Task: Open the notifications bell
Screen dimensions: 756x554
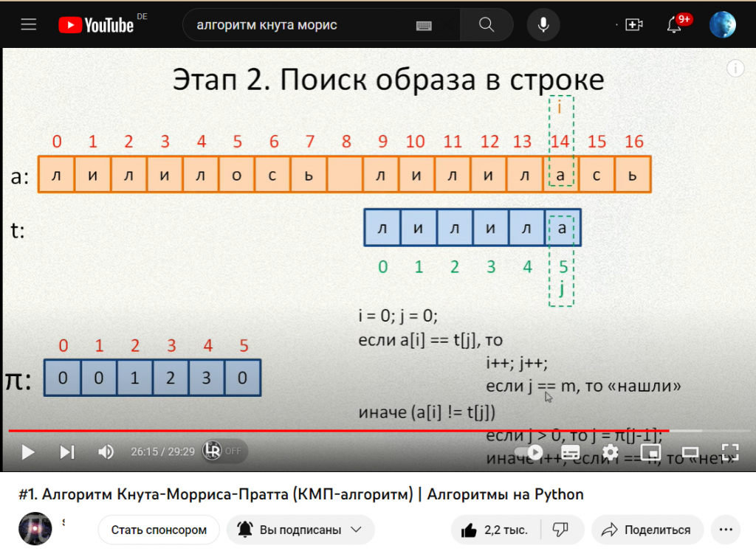Action: [x=675, y=24]
